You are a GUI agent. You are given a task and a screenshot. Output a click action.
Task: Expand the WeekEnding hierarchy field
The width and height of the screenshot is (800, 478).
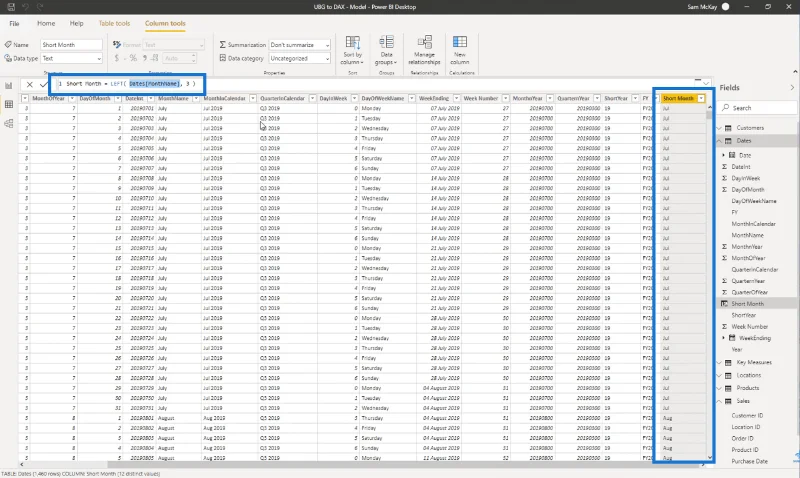click(723, 338)
